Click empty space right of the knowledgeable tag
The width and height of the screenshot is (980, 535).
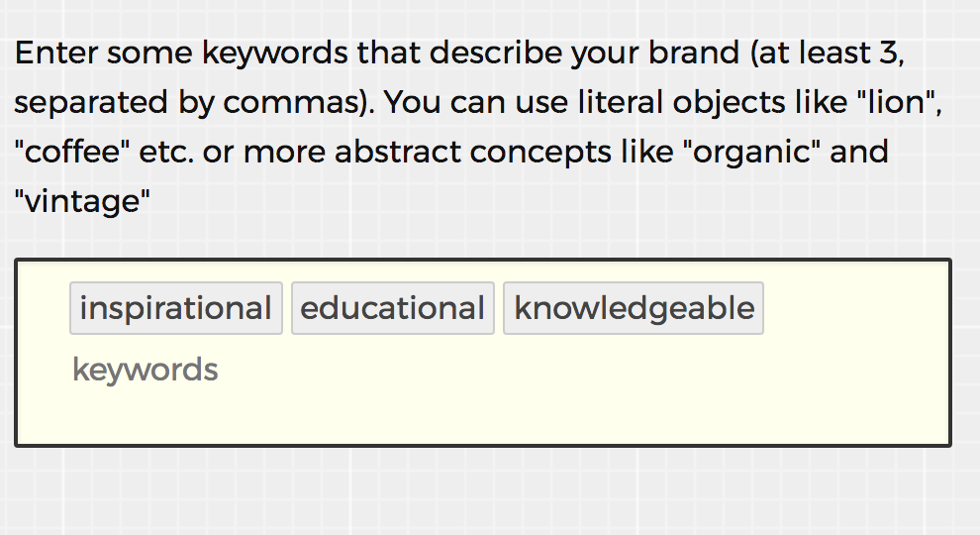(x=855, y=308)
